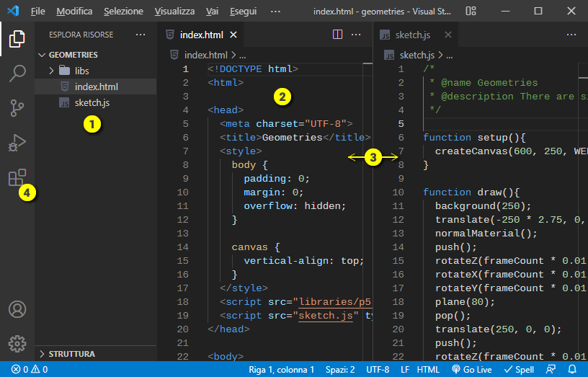Close the sketch.js tab

(x=447, y=35)
